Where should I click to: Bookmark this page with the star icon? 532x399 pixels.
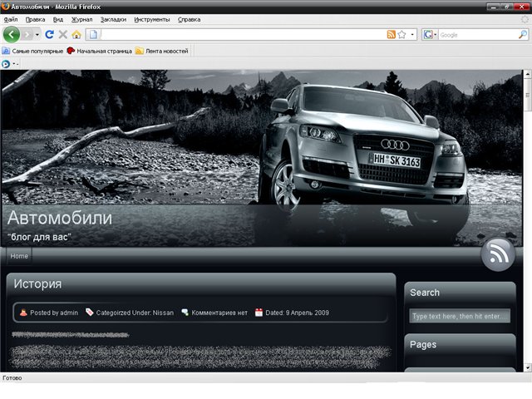tap(402, 35)
